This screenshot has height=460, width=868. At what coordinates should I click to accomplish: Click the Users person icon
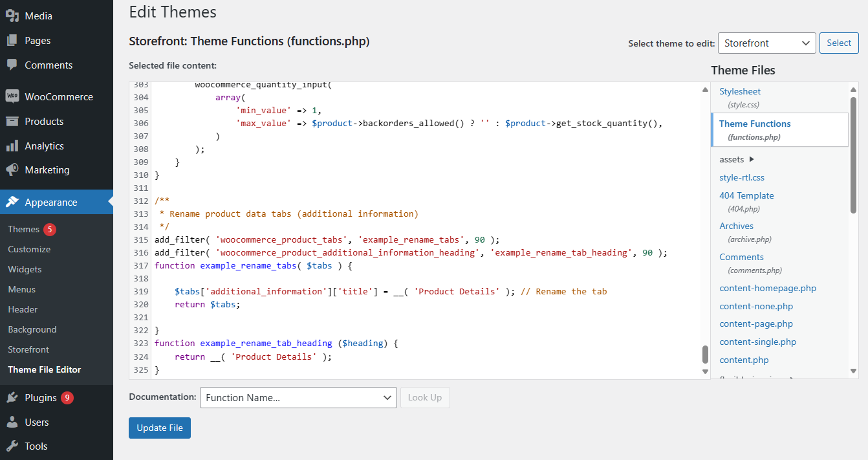[12, 422]
